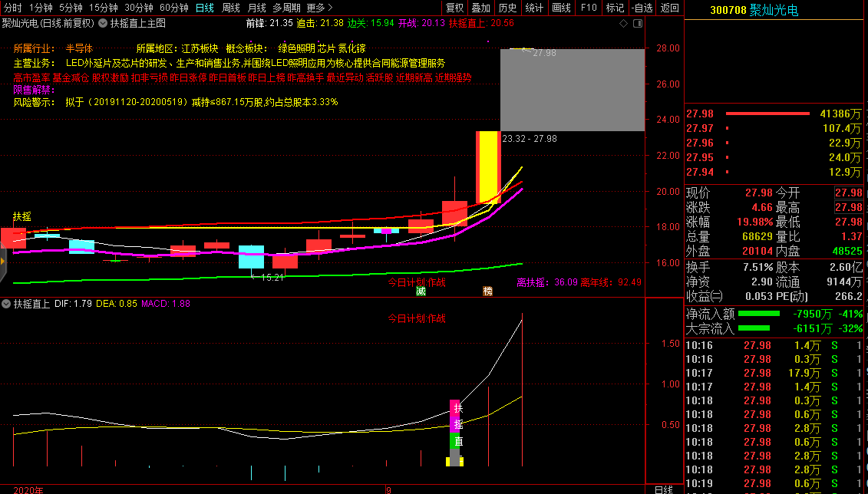Click the 扶摇直上主图 indicator name
The height and width of the screenshot is (494, 868).
point(138,23)
